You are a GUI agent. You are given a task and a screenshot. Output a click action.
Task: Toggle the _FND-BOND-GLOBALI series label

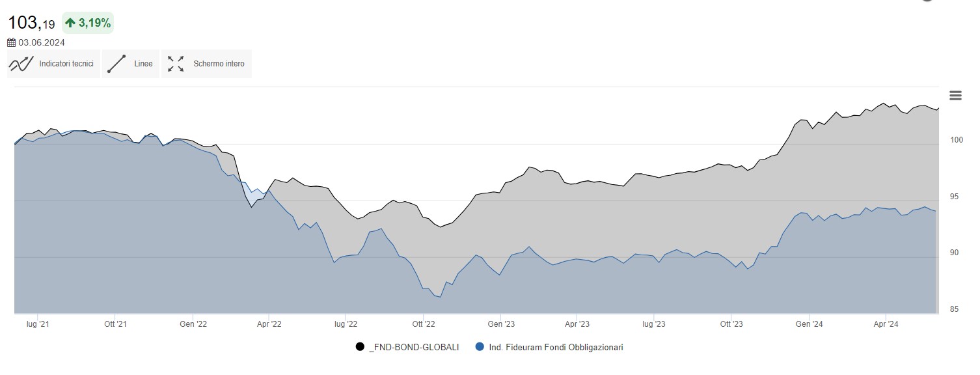pyautogui.click(x=413, y=347)
